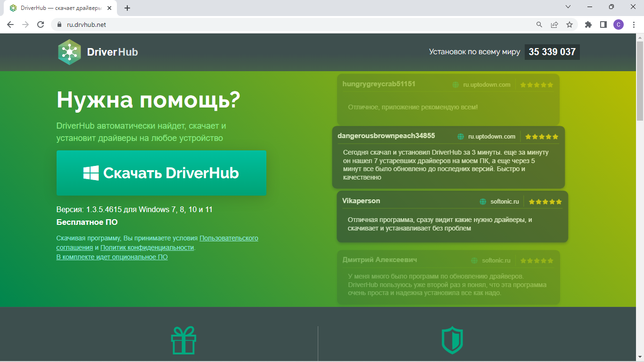Click the install counter 35 339 037

552,52
